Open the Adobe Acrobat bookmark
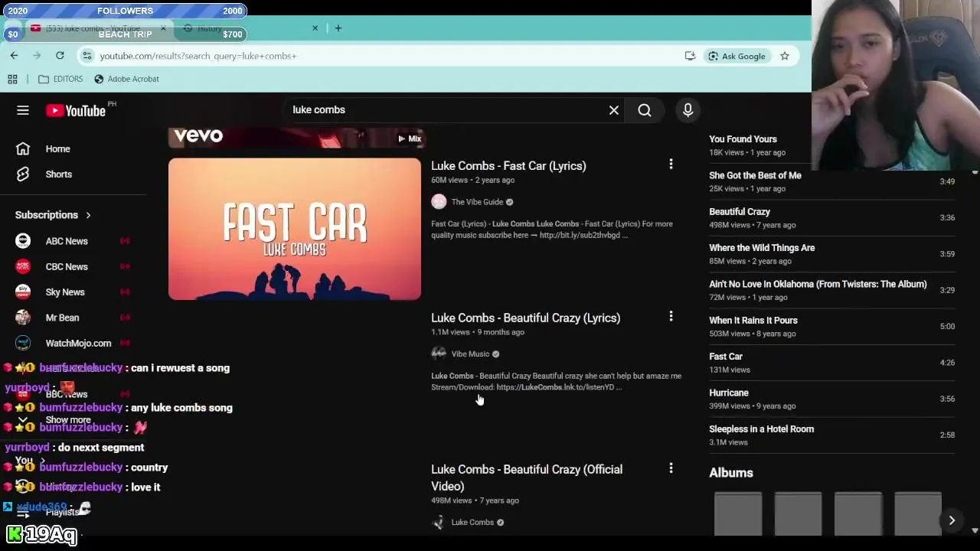Image resolution: width=980 pixels, height=551 pixels. pyautogui.click(x=126, y=79)
